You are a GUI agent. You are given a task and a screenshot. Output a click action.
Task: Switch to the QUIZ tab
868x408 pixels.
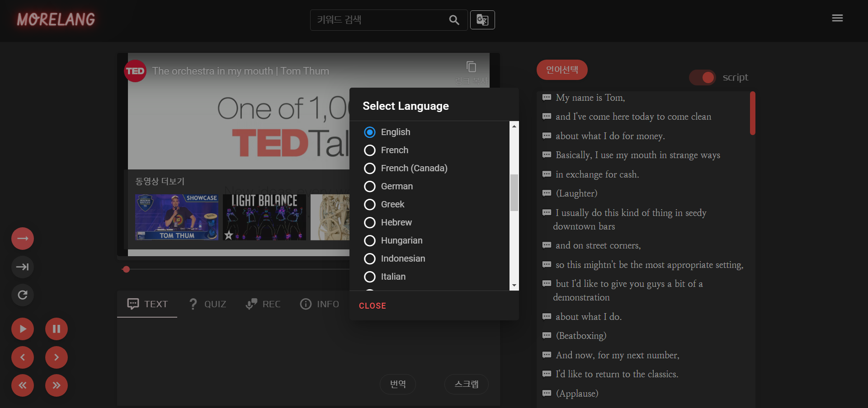(208, 304)
